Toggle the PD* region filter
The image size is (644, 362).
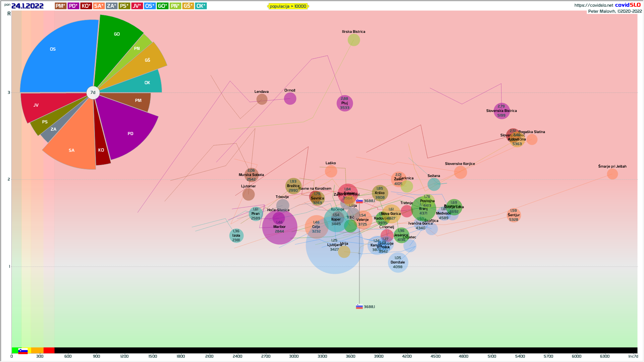point(73,6)
